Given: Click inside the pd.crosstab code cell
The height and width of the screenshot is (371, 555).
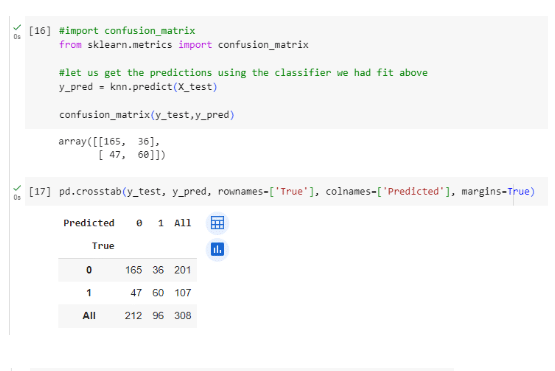Looking at the screenshot, I should pyautogui.click(x=286, y=192).
